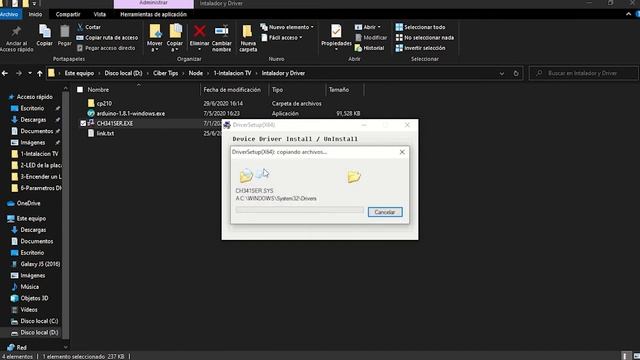Click Disco local (D:) breadcrumb
Viewport: 640px width, 360px height.
tap(123, 73)
